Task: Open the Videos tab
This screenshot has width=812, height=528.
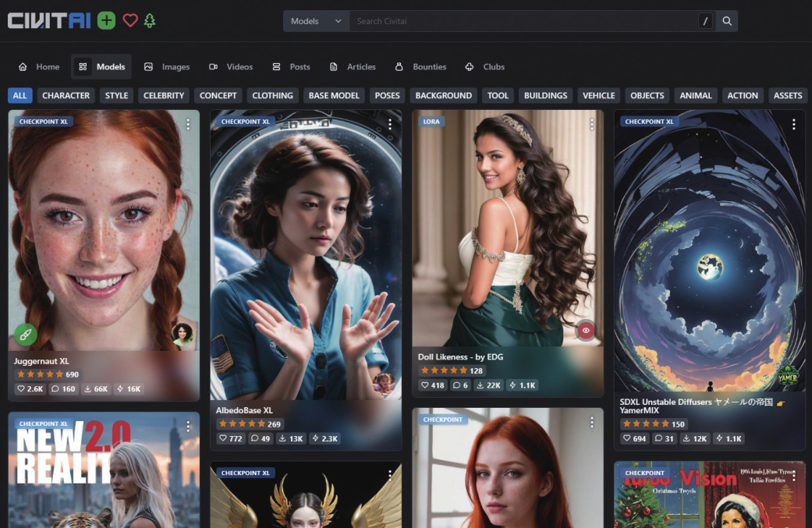Action: click(231, 67)
